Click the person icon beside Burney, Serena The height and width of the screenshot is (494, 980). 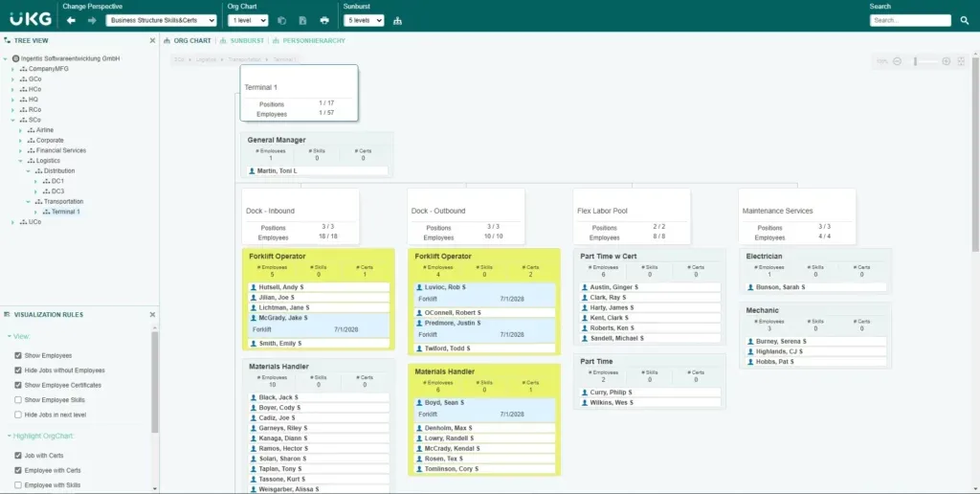click(x=750, y=342)
